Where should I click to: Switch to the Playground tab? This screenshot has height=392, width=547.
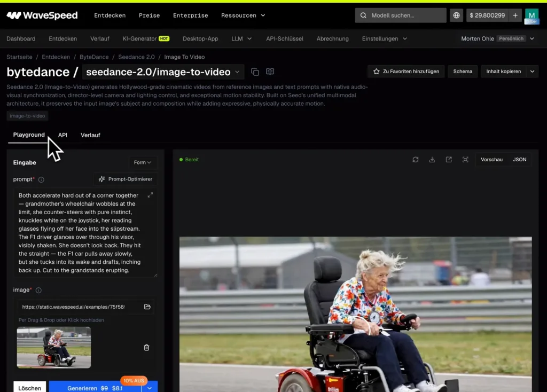tap(29, 135)
